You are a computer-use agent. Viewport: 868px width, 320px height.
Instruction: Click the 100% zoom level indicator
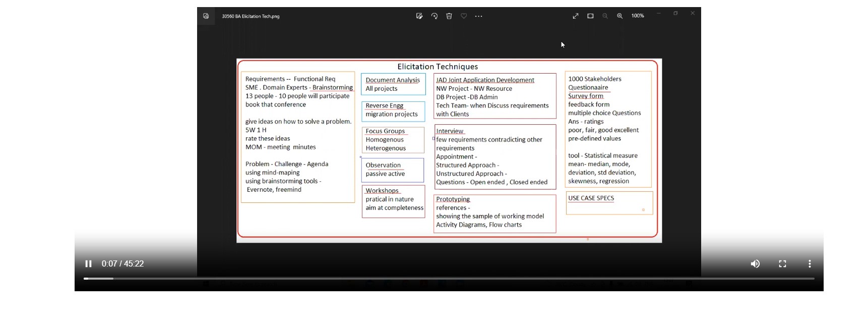pos(638,16)
